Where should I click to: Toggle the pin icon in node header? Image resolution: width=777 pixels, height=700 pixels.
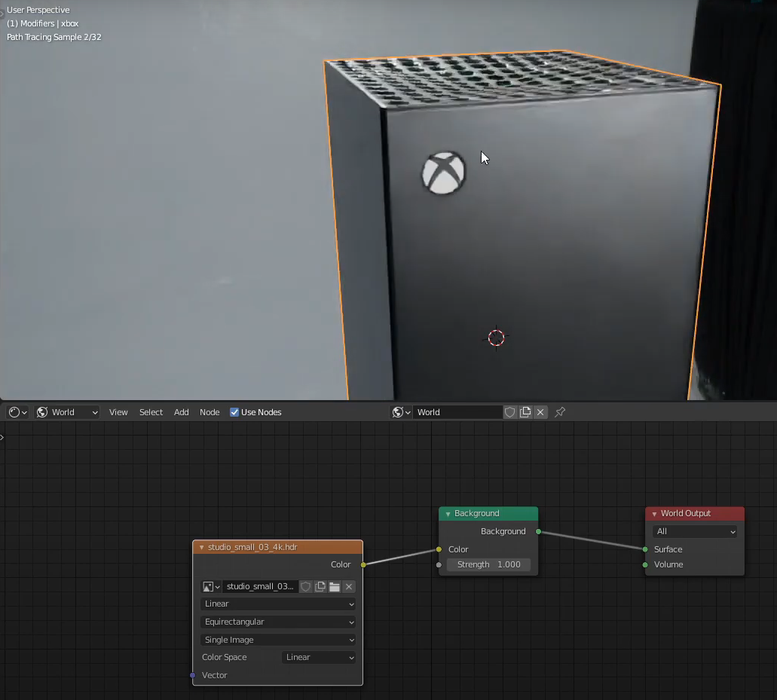coord(560,412)
